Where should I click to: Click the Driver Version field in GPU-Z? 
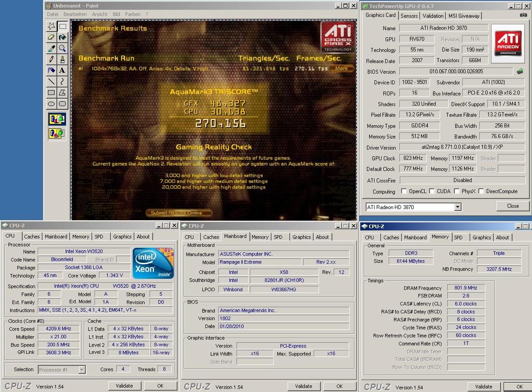(462, 147)
